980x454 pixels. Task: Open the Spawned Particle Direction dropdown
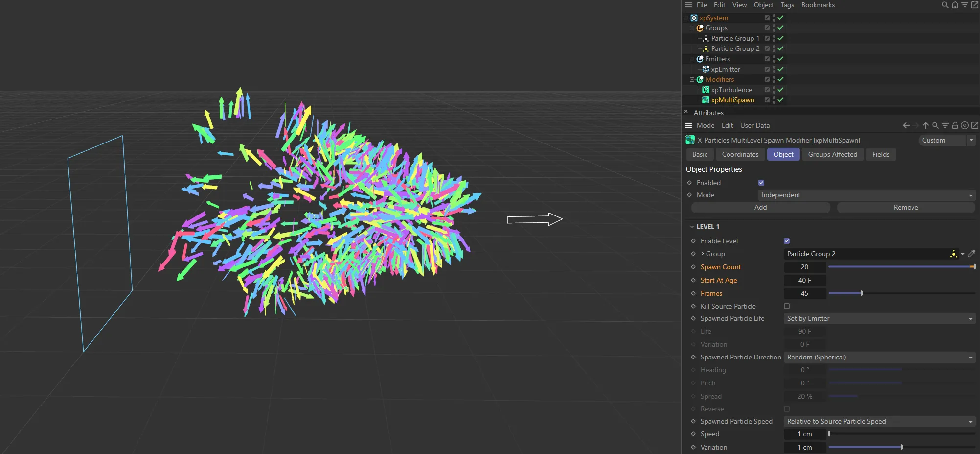[x=878, y=357]
